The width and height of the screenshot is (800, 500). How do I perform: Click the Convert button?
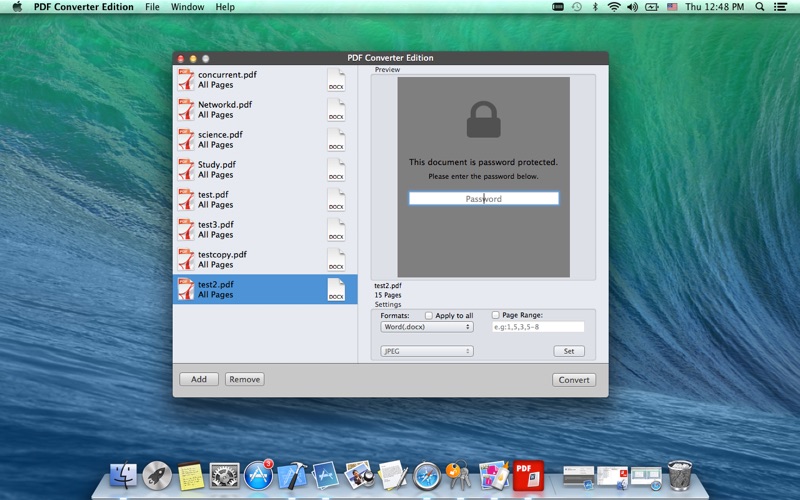click(x=574, y=380)
